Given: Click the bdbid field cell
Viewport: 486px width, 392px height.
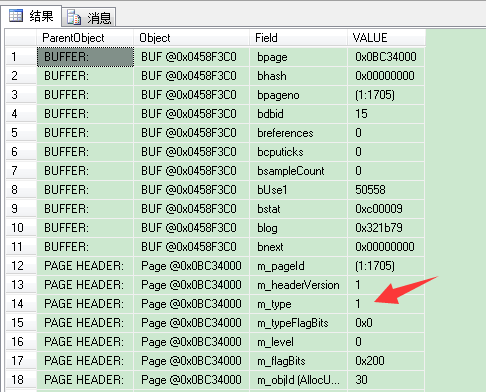Looking at the screenshot, I should tap(298, 114).
